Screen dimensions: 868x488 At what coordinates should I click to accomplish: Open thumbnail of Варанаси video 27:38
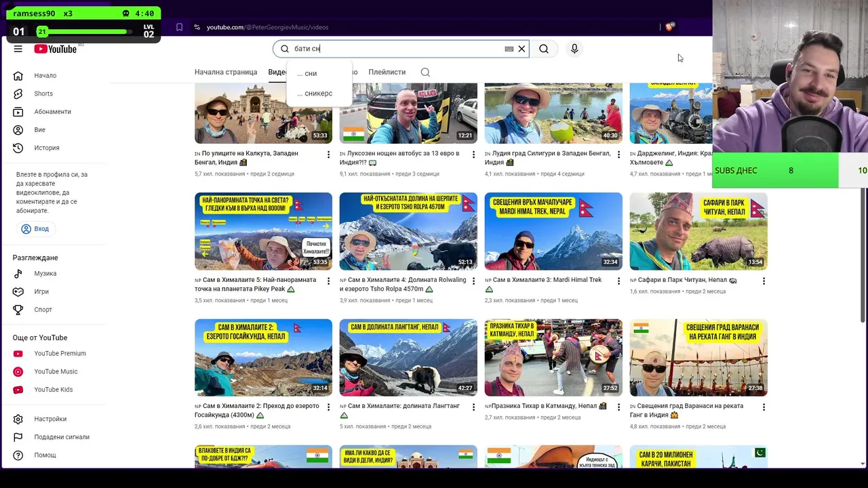coord(698,357)
